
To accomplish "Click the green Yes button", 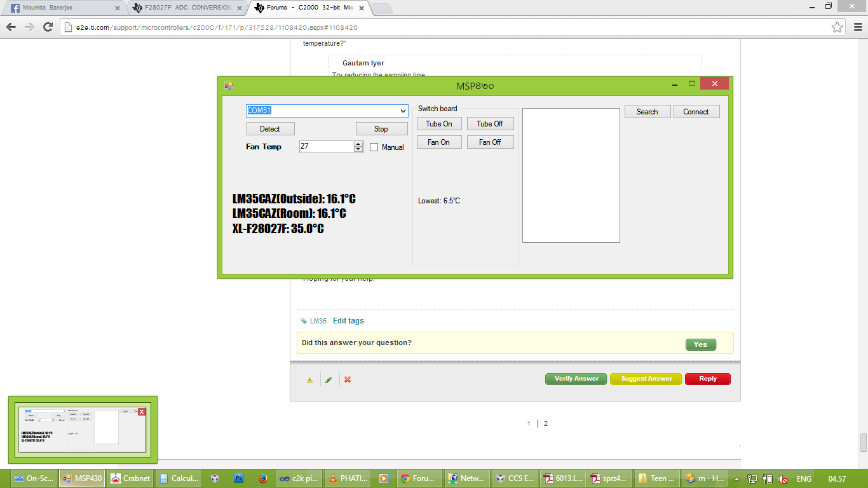I will [x=700, y=344].
